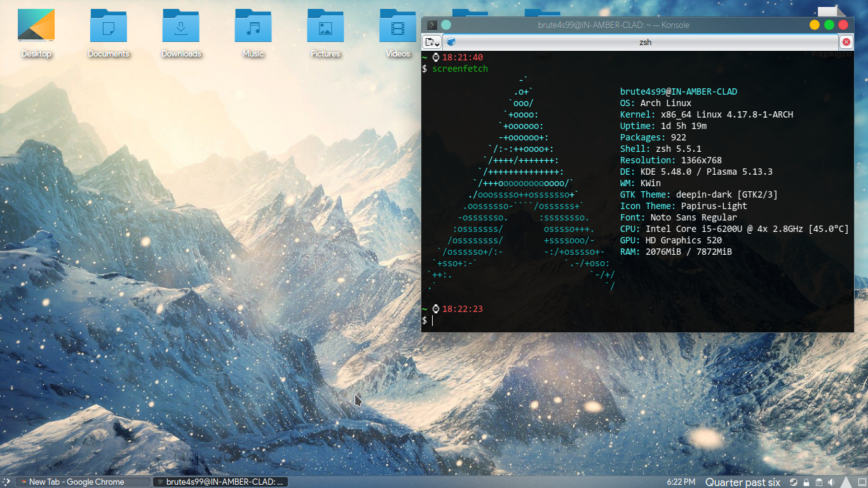The width and height of the screenshot is (868, 488).
Task: Open the application launcher on the panel
Action: (6, 482)
